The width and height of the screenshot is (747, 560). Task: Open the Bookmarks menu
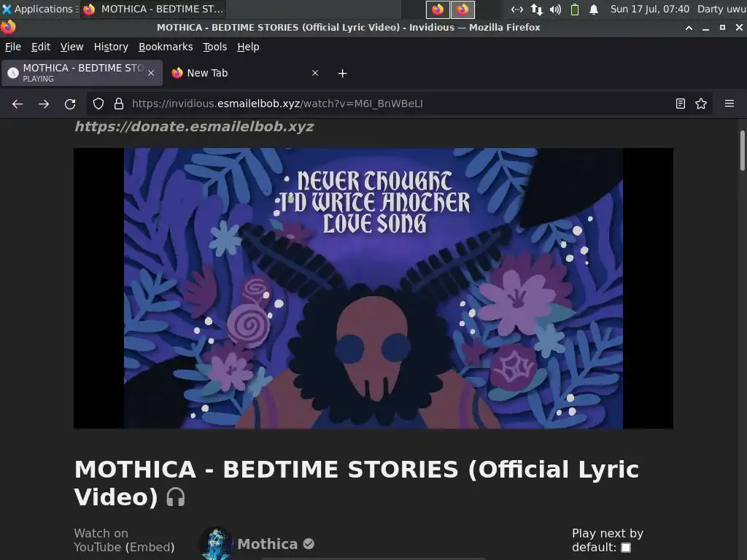click(166, 47)
